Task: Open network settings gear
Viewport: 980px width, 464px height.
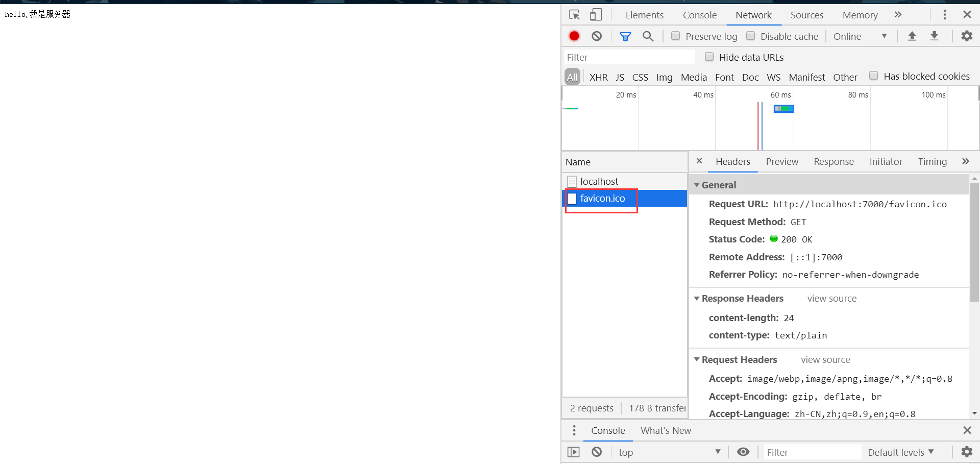Action: coord(967,36)
